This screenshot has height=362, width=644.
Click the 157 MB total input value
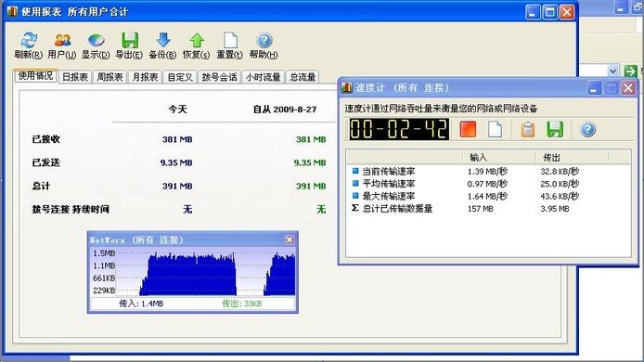coord(480,209)
